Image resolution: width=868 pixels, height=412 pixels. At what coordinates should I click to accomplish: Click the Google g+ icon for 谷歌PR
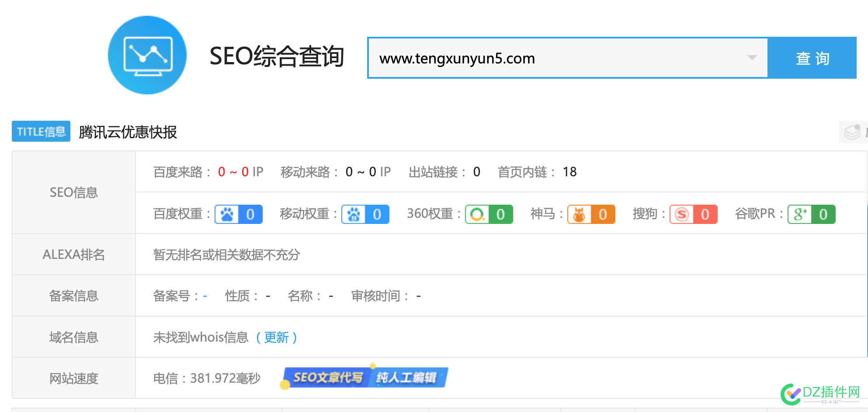tap(800, 214)
